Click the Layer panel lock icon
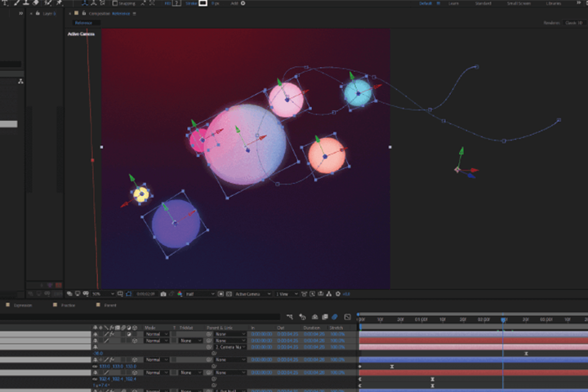Screen dimensions: 588x392 click(x=38, y=13)
